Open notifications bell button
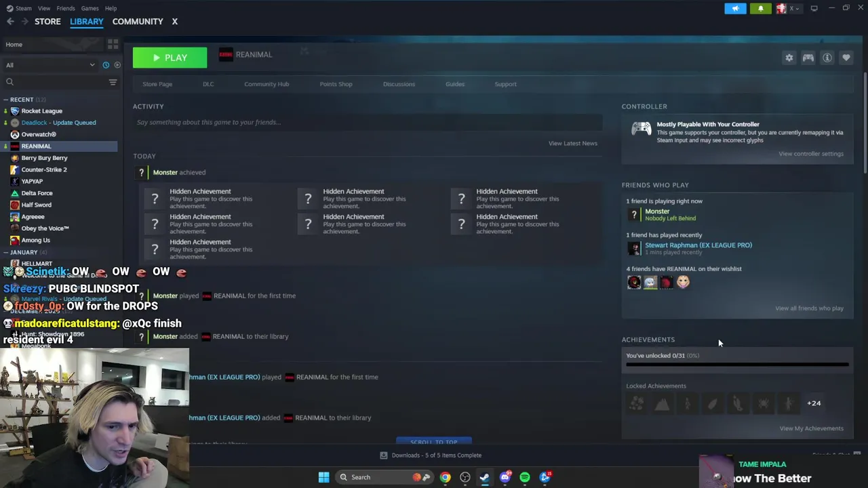The width and height of the screenshot is (868, 488). (760, 8)
